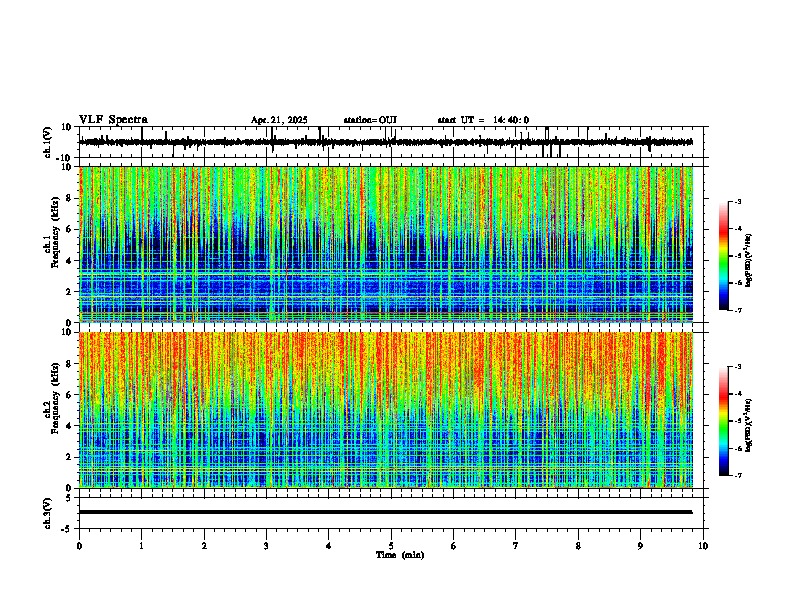792x612 pixels.
Task: Click the ch.1 voltage waveform trace panel
Action: [x=391, y=142]
